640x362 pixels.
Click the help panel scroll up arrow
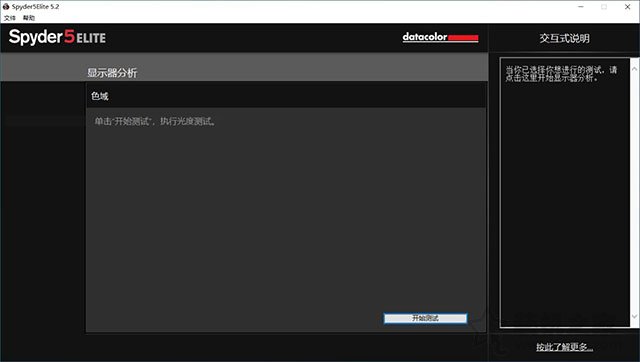coord(634,69)
